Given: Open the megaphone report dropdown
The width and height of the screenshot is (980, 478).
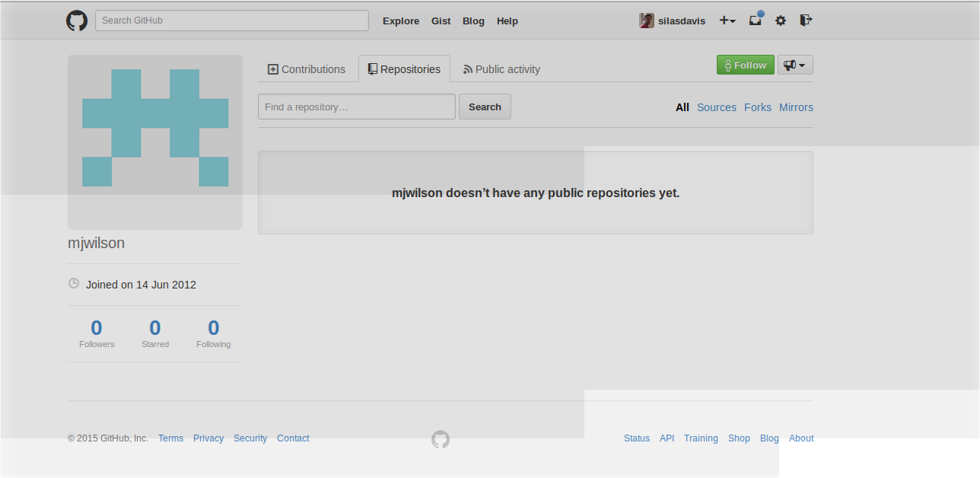Looking at the screenshot, I should click(x=795, y=65).
